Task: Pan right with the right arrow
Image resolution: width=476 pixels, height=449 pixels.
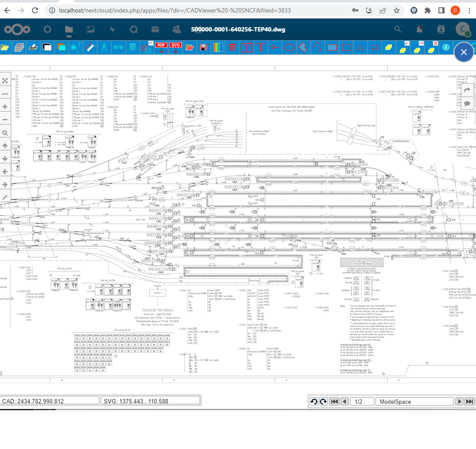Action: pos(5,184)
